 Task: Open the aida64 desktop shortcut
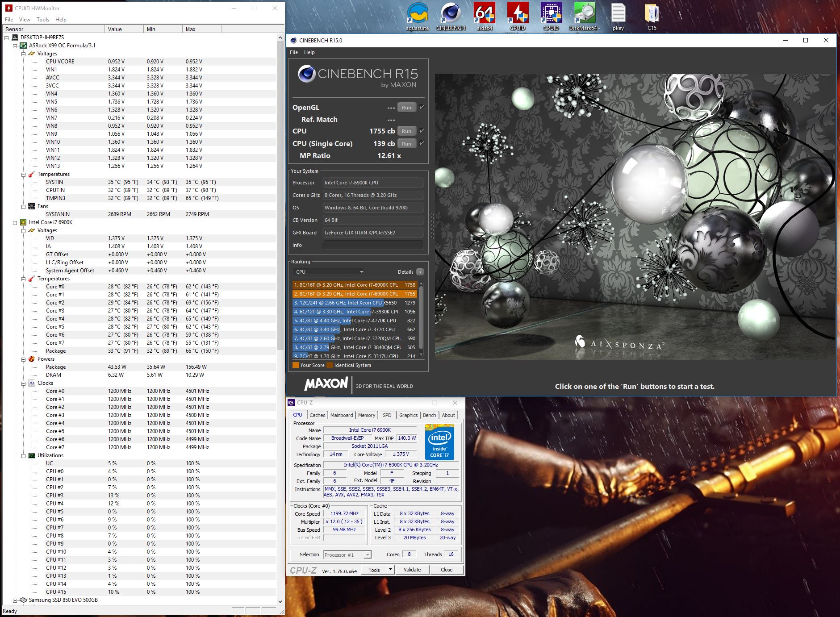[485, 16]
